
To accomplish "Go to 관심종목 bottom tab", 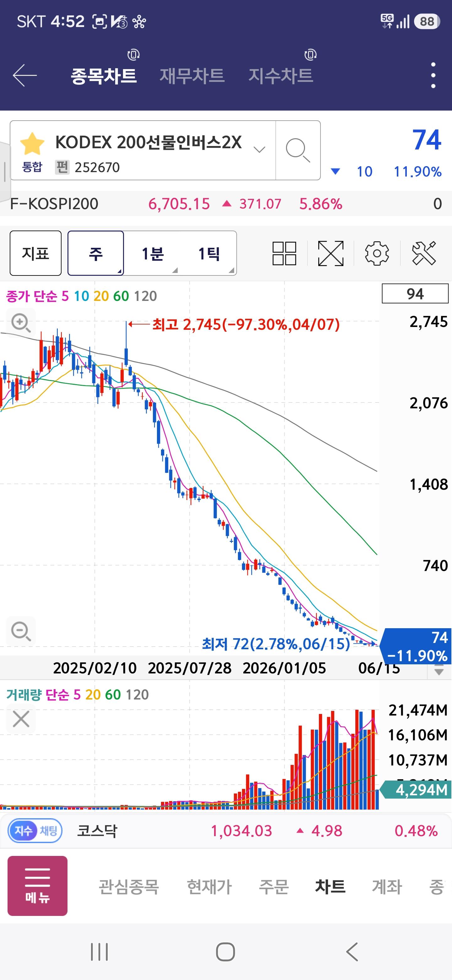I will click(129, 886).
